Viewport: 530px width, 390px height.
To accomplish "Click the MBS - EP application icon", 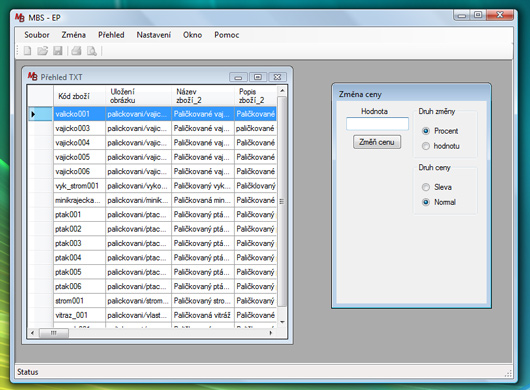I will pyautogui.click(x=20, y=18).
